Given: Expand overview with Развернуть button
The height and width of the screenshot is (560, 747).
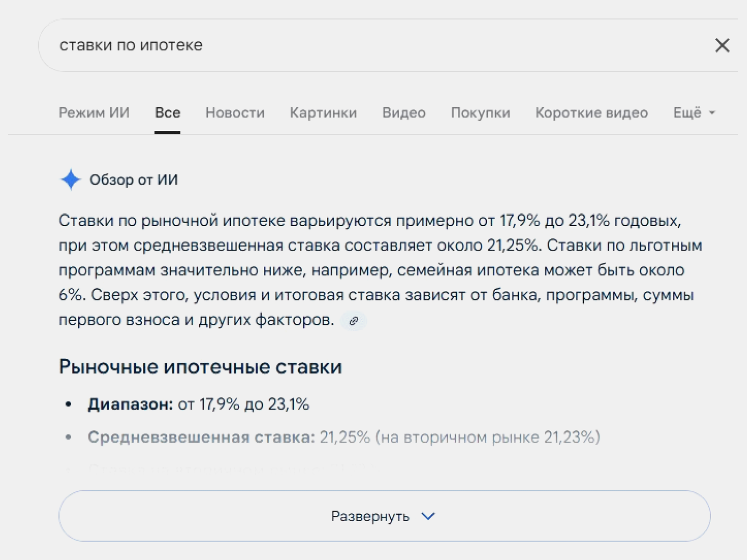Looking at the screenshot, I should coord(370,516).
